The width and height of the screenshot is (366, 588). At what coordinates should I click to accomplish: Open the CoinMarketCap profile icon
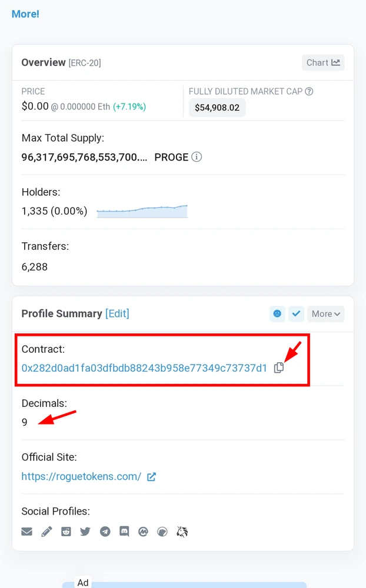point(143,532)
